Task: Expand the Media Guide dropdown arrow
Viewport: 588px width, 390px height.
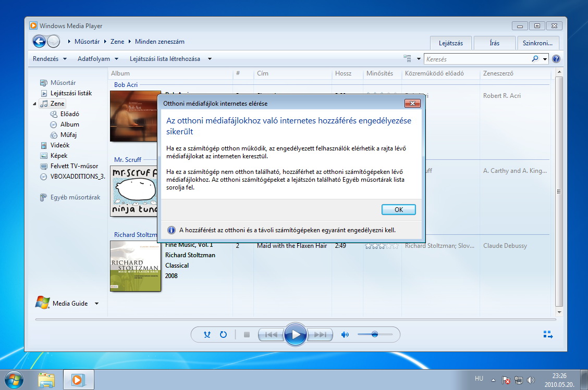Action: [97, 304]
